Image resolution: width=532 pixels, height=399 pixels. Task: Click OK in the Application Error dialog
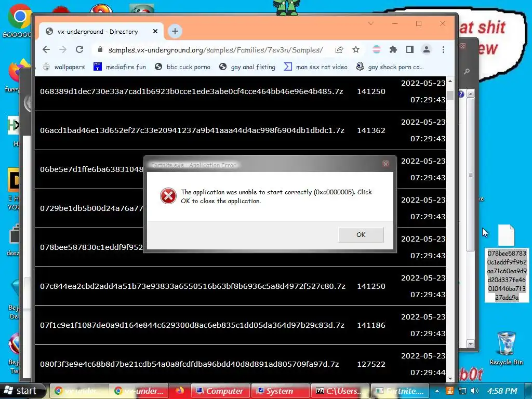click(x=361, y=234)
